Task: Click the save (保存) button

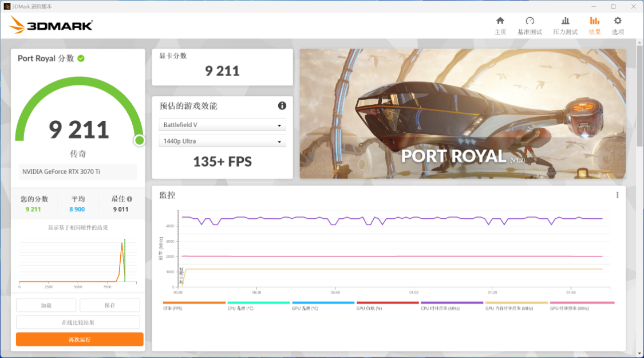Action: tap(110, 305)
